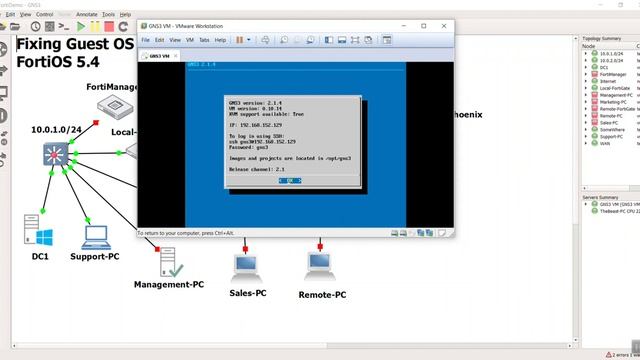Open GNS3 Annotate menu
640x360 pixels.
[x=87, y=14]
